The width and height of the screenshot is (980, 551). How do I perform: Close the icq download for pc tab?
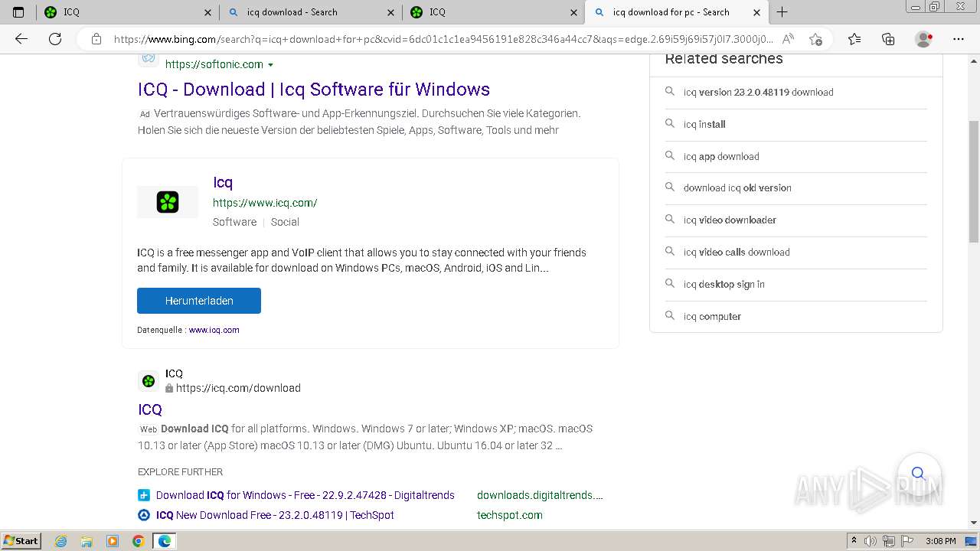(x=757, y=12)
